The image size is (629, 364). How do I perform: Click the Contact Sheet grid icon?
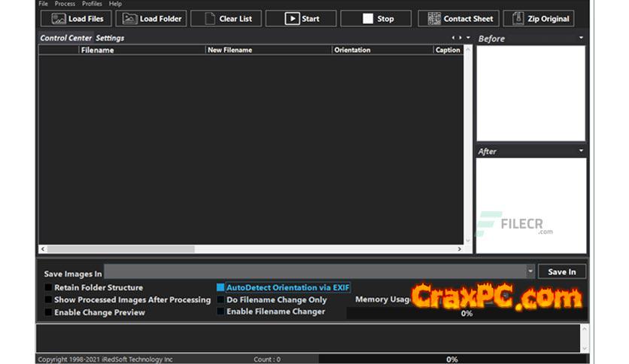tap(434, 19)
